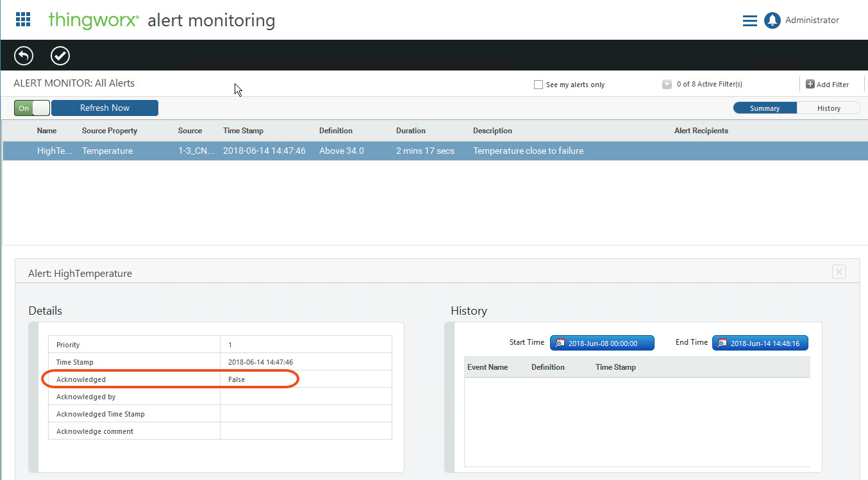Click the Refresh Now button
The height and width of the screenshot is (480, 868).
coord(104,108)
